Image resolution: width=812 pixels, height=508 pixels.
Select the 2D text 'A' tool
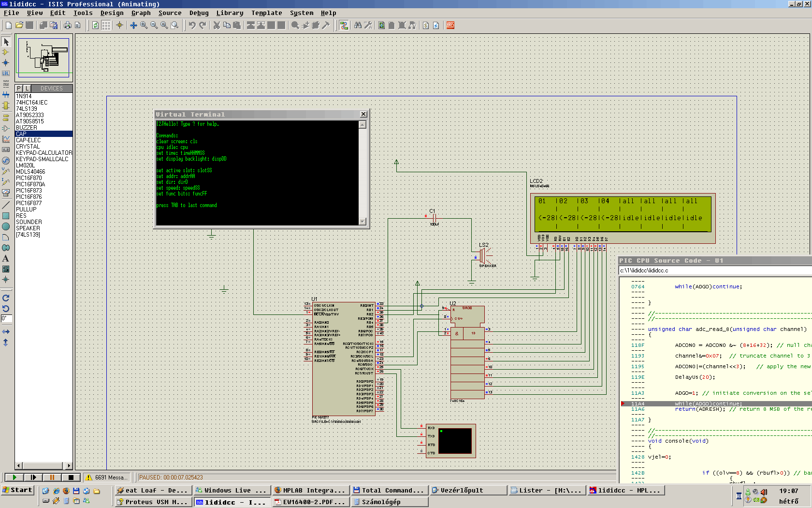tap(6, 259)
